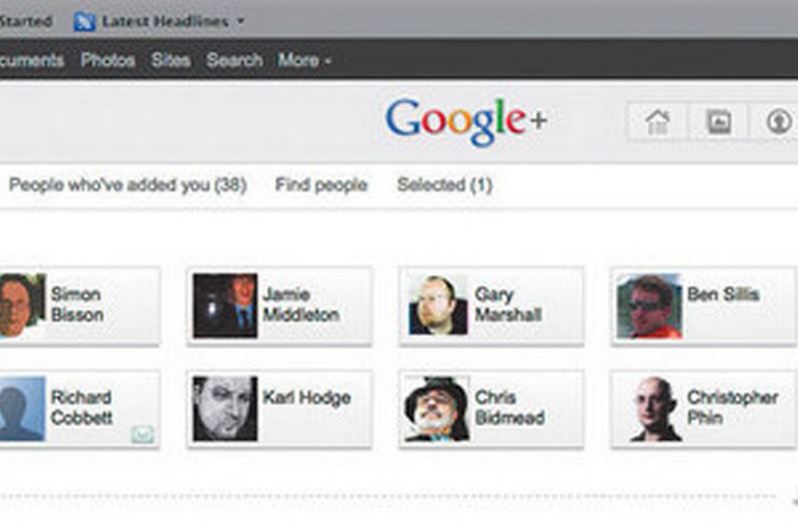
Task: Select Jamie Middleton's profile thumbnail
Action: point(224,306)
